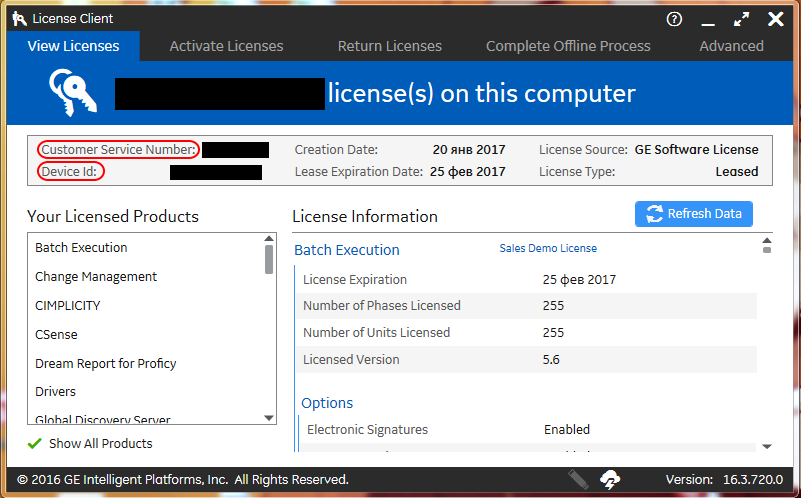Select Drivers in the product list
801x498 pixels.
click(55, 392)
